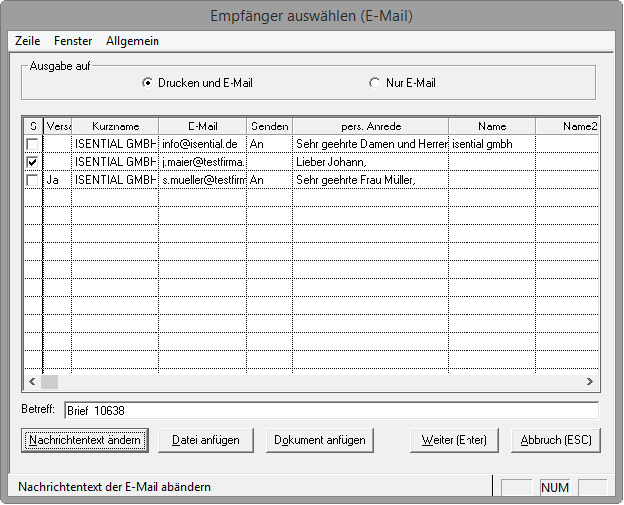624x505 pixels.
Task: Cancel using the 'Abbruch (ESC)' button
Action: (x=556, y=440)
